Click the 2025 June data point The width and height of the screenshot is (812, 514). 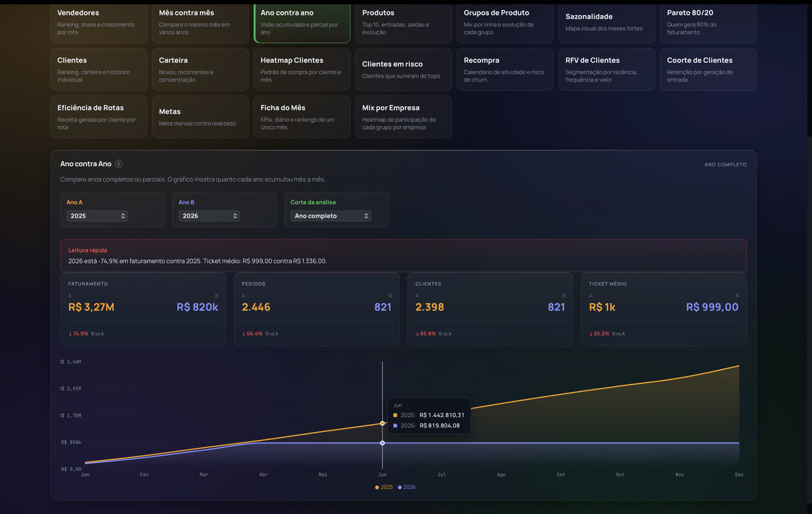tap(382, 423)
